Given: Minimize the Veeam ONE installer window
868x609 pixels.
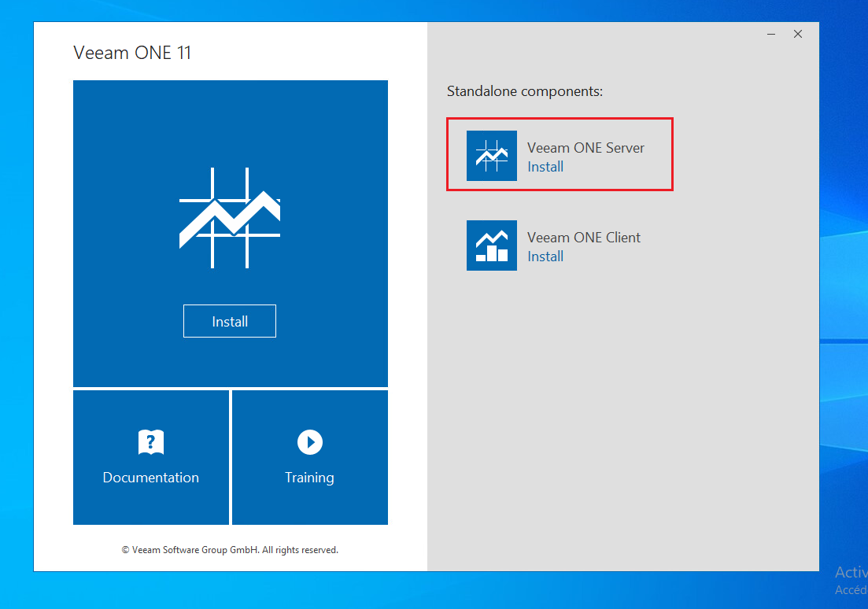Looking at the screenshot, I should (x=771, y=35).
